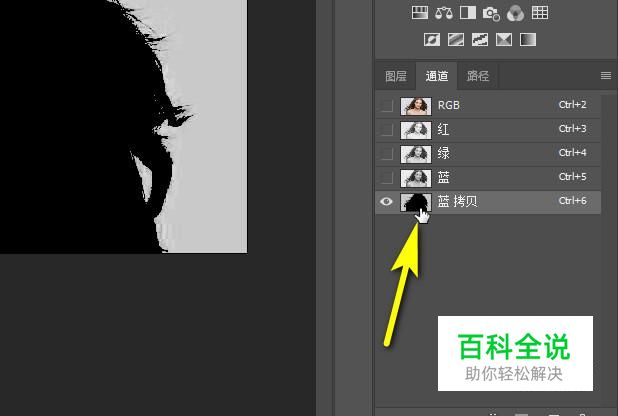This screenshot has width=618, height=416.
Task: Show the RGB composite channel
Action: (x=387, y=106)
